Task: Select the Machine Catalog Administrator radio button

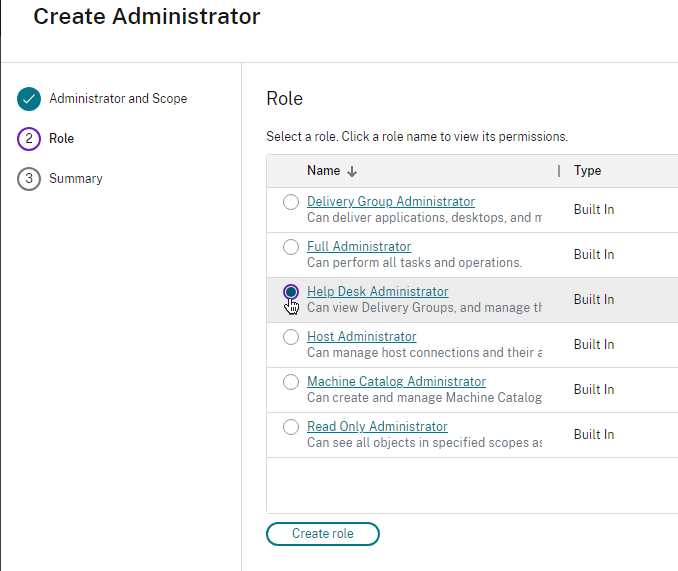Action: tap(291, 382)
